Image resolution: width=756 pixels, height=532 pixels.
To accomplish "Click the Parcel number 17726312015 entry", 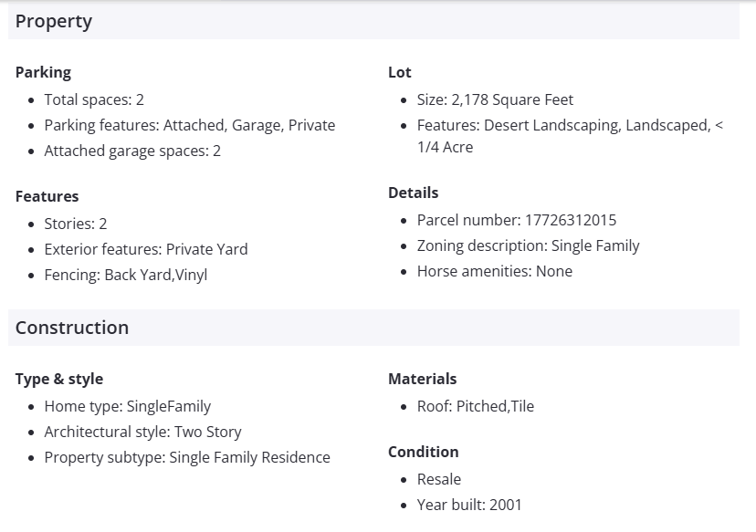I will point(517,220).
